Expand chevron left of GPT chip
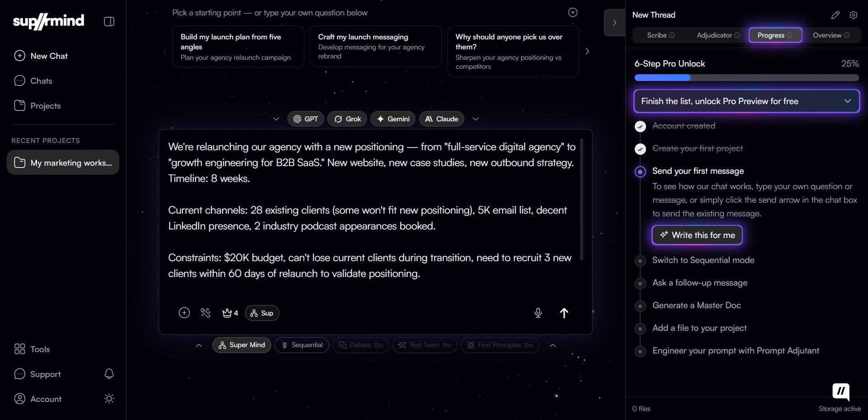Viewport: 868px width, 420px height. (276, 119)
